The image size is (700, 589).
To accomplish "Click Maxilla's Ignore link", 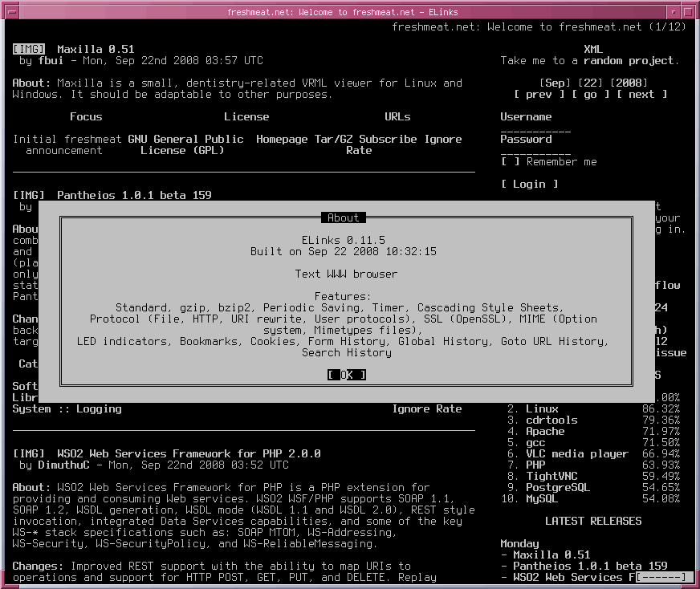I will tap(443, 139).
